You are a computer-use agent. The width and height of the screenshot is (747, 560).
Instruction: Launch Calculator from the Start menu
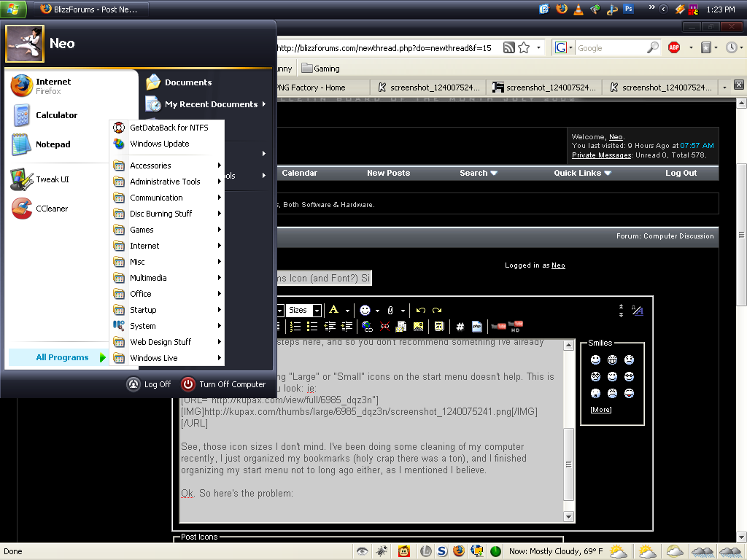tap(71, 115)
